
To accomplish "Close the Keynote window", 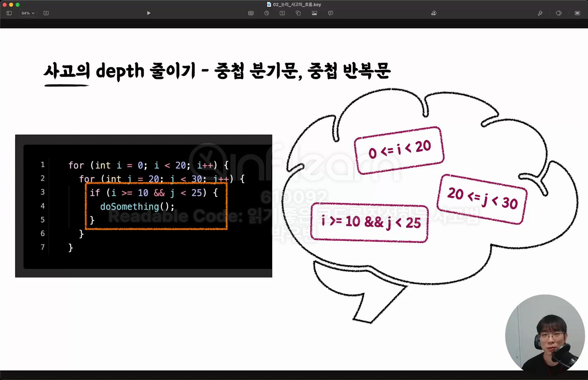I will click(x=5, y=5).
